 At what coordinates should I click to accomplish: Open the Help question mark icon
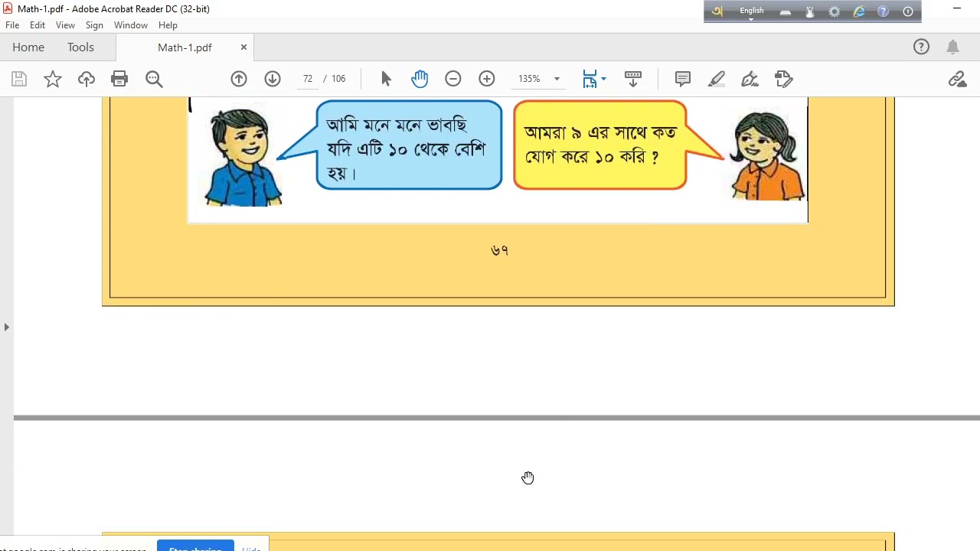pyautogui.click(x=921, y=47)
